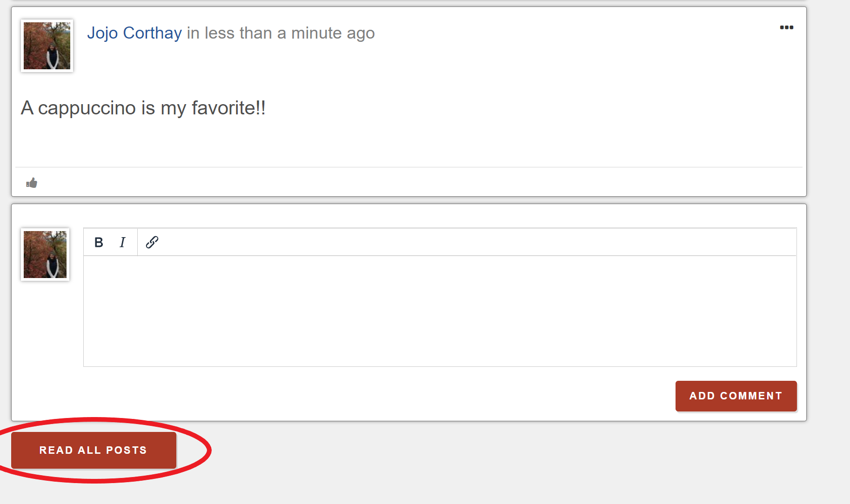
Task: Reveal more actions for the cappuccino post
Action: point(787,27)
